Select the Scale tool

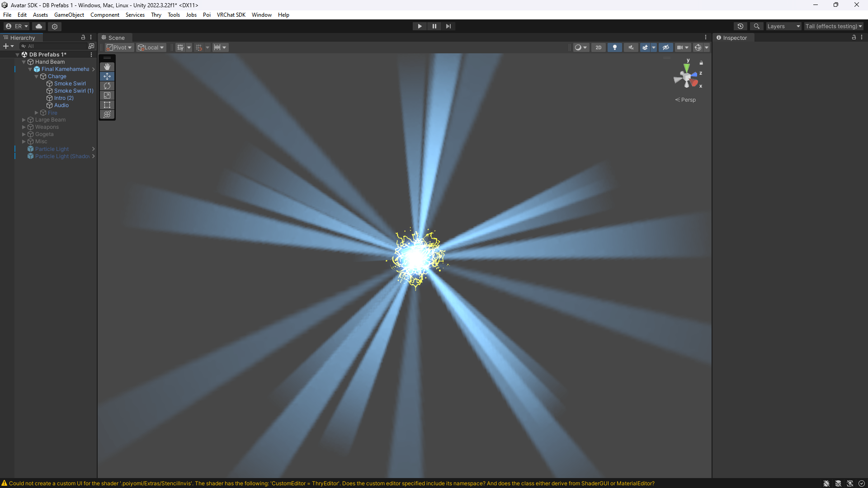107,95
